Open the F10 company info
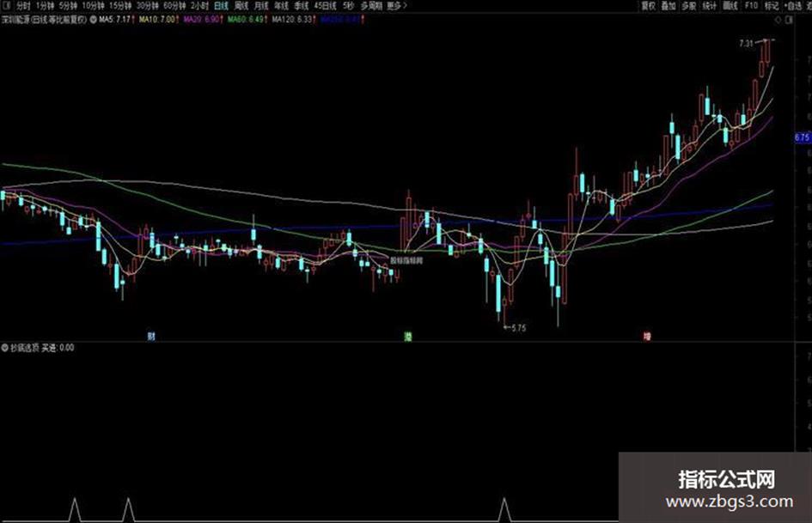 tap(751, 6)
